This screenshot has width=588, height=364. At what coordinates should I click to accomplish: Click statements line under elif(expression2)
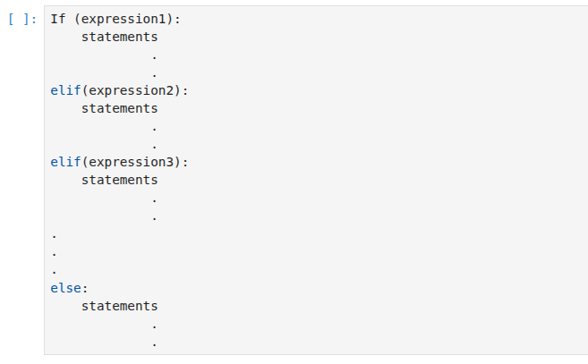120,108
